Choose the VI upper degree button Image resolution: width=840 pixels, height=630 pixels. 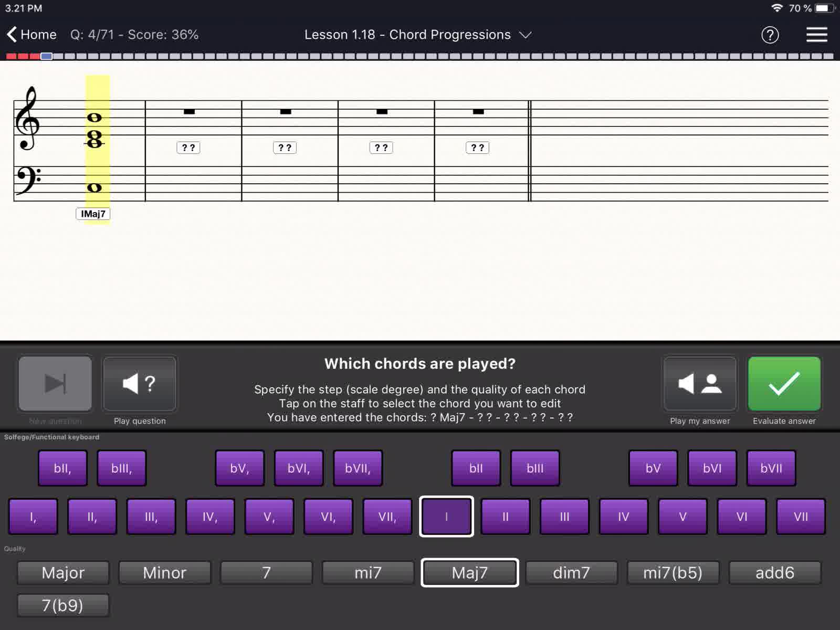click(x=742, y=517)
